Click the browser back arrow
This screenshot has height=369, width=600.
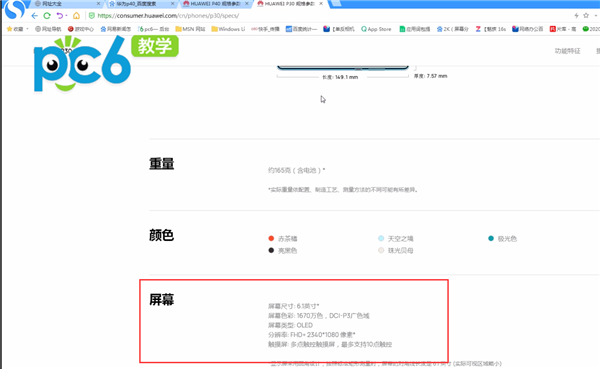(34, 16)
